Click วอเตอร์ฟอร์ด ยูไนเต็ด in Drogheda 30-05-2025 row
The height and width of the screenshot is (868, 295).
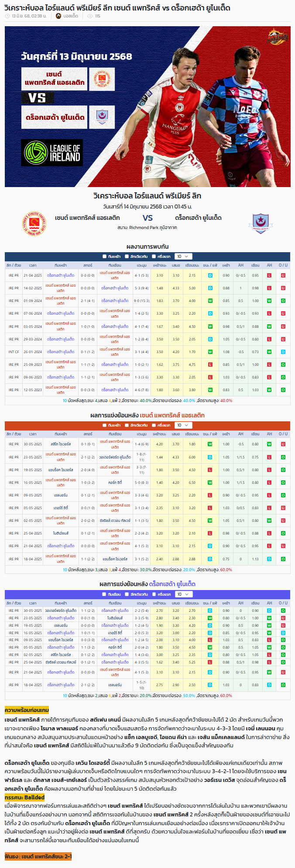61,611
